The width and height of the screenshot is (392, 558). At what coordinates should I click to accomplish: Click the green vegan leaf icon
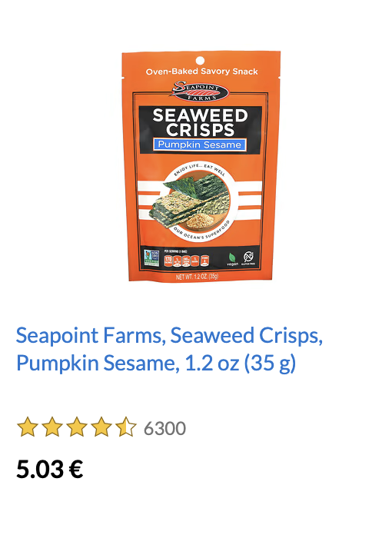pyautogui.click(x=232, y=259)
